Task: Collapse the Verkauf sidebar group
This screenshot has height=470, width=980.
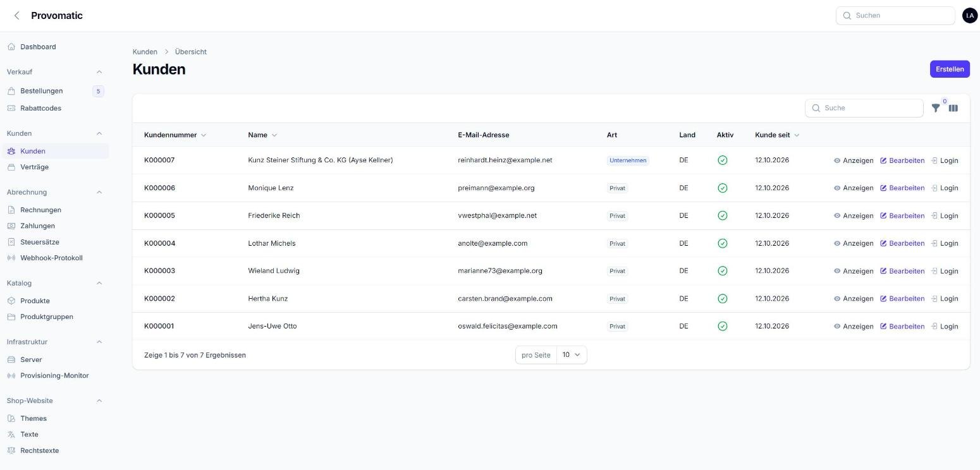Action: coord(99,72)
